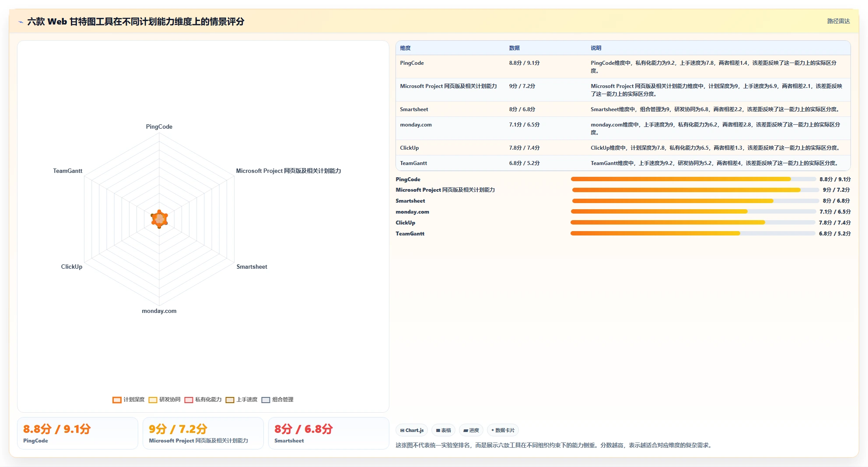
Task: Select the monday.com table row name
Action: (x=416, y=125)
